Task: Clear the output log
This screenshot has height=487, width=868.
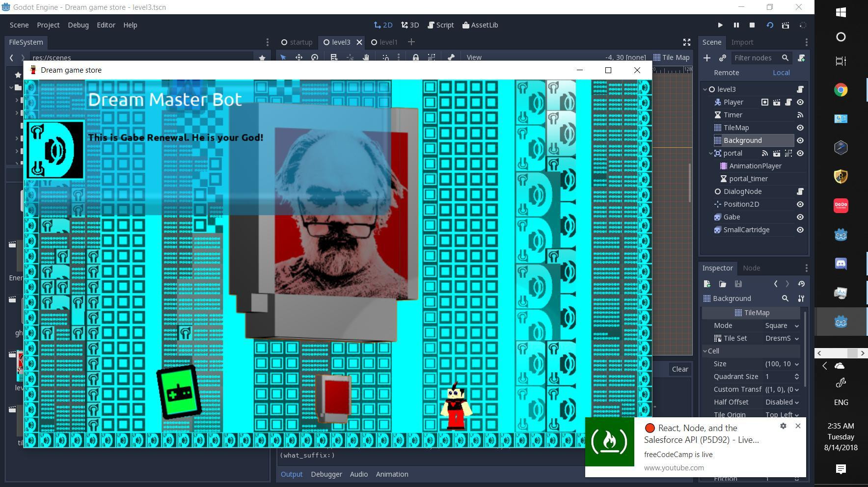Action: coord(680,369)
